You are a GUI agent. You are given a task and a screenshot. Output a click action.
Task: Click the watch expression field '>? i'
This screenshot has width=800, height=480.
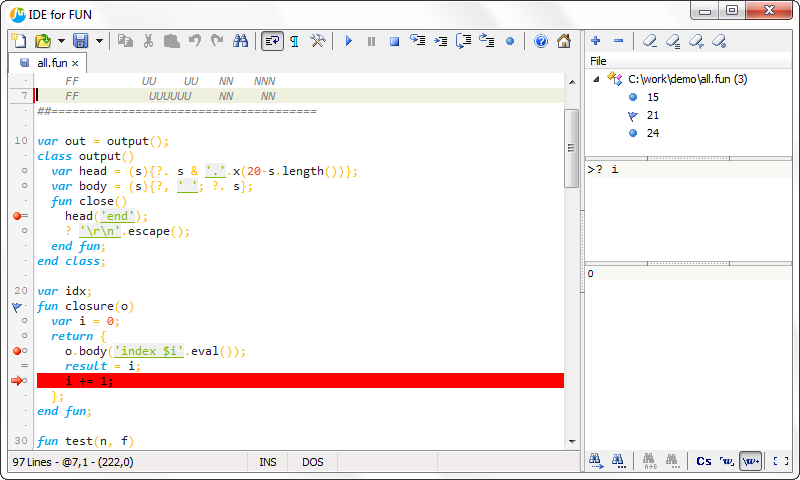click(x=688, y=169)
